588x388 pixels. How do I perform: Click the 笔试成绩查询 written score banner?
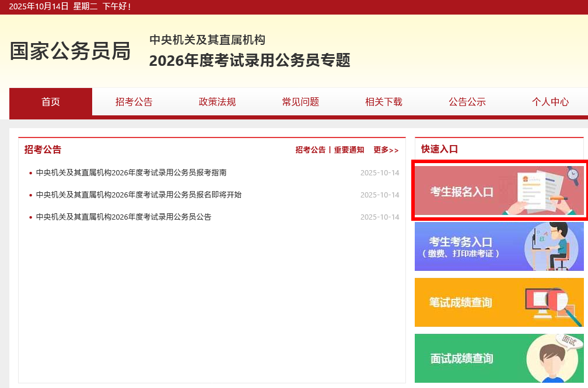tap(499, 302)
